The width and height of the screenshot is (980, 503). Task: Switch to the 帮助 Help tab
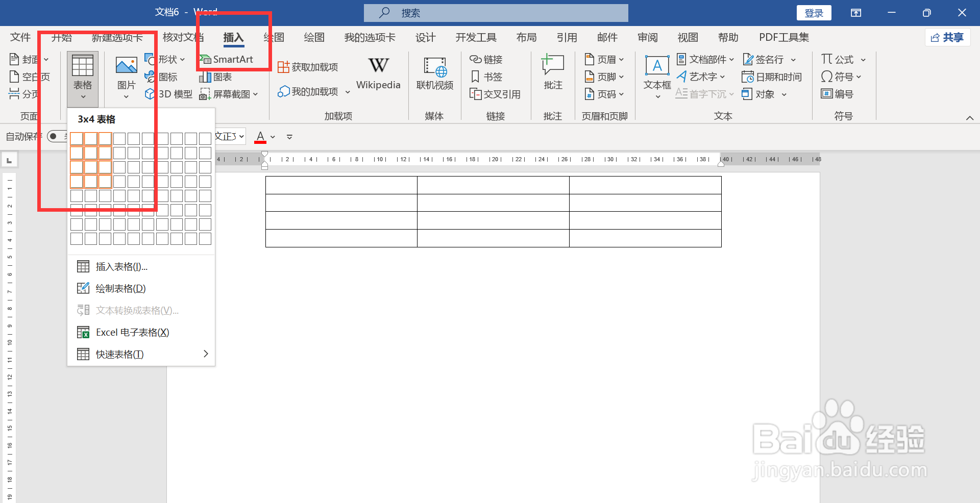[x=728, y=37]
